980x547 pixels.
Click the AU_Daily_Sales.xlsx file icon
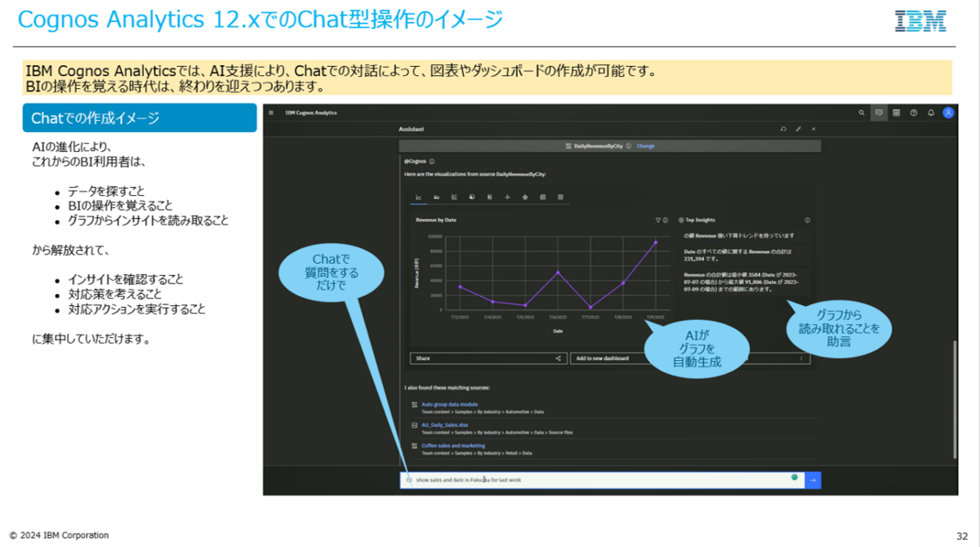click(414, 425)
